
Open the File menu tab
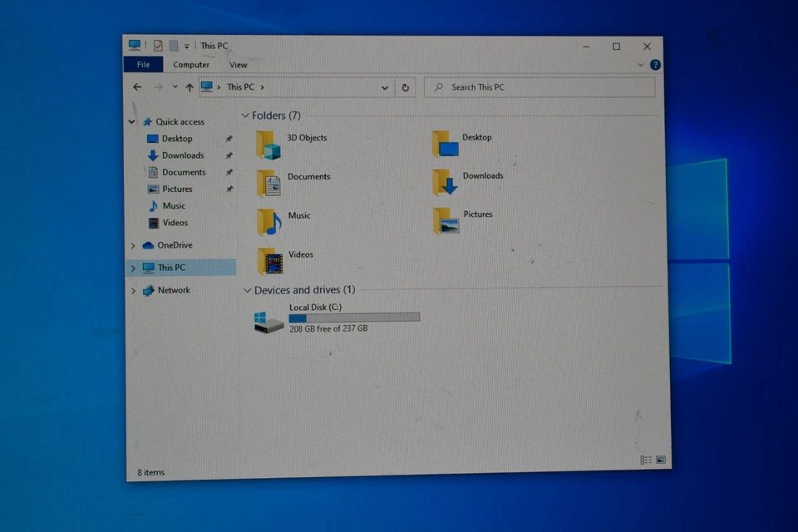pyautogui.click(x=143, y=65)
